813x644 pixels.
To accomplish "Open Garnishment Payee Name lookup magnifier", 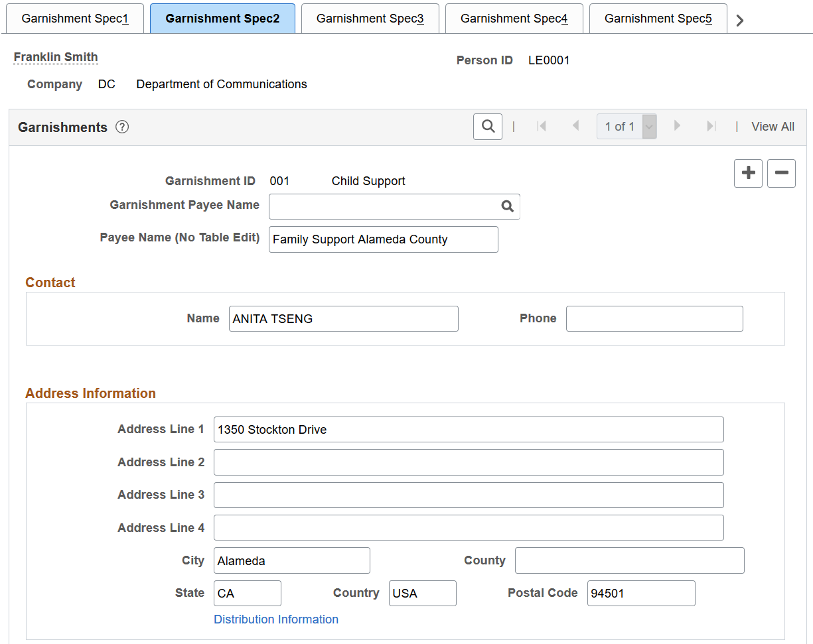I will (x=508, y=206).
